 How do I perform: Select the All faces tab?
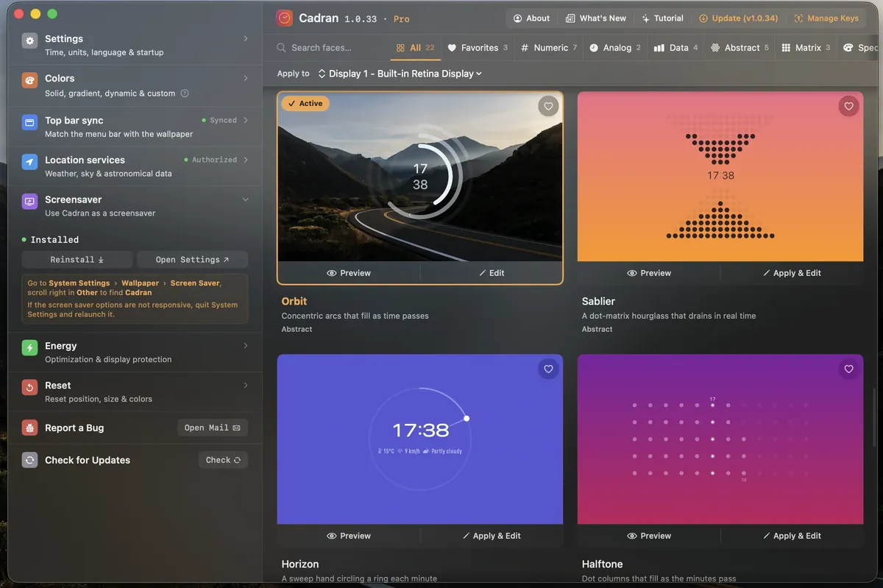[x=415, y=48]
